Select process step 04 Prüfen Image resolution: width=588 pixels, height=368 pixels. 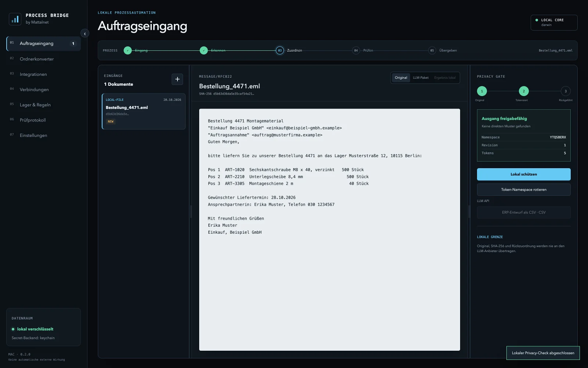pos(356,50)
